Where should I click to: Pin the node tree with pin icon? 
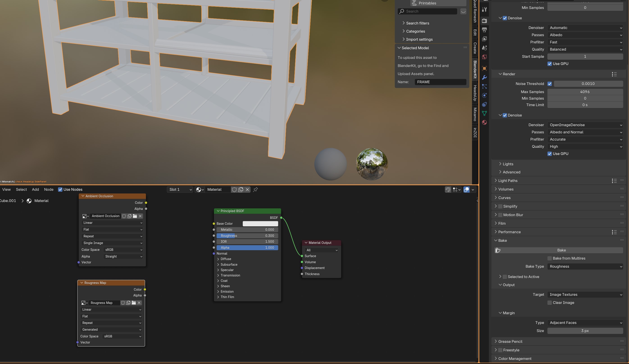pyautogui.click(x=255, y=189)
